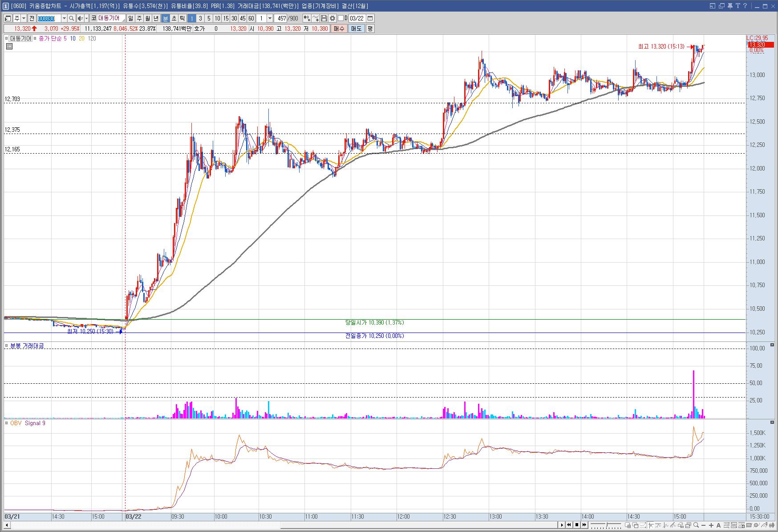Click the add indicator icon in toolbar
This screenshot has height=532, width=778.
[307, 18]
